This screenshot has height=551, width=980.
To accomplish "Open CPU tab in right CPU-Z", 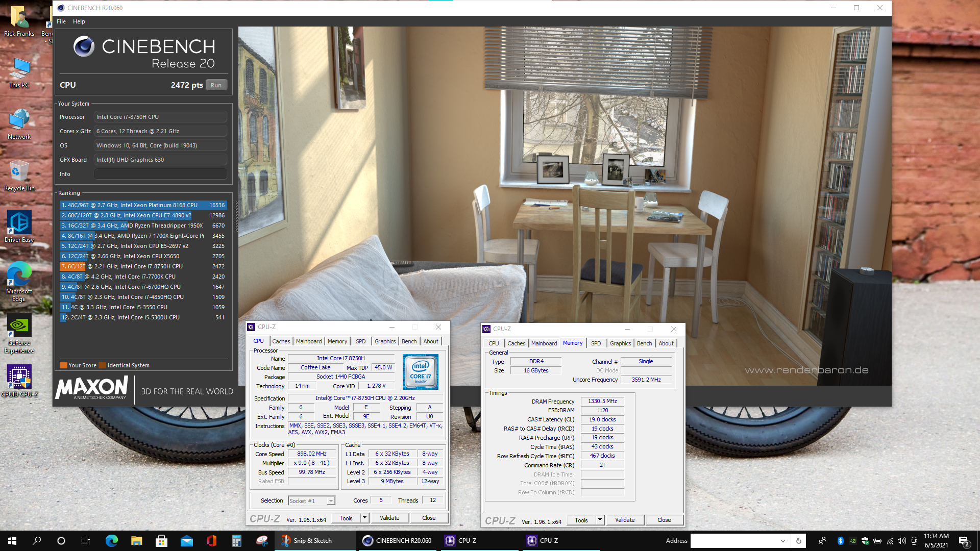I will 494,343.
